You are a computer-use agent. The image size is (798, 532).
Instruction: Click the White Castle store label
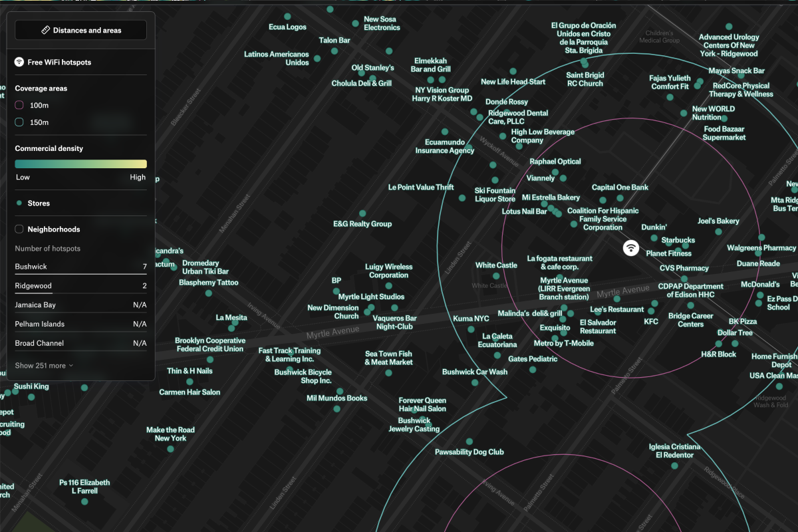click(x=496, y=265)
